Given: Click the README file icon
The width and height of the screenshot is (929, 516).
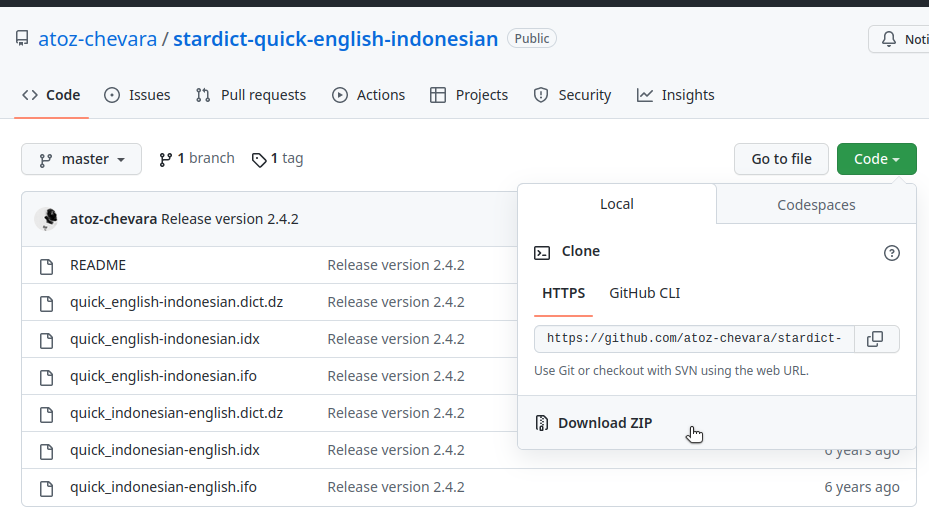Looking at the screenshot, I should (x=46, y=266).
